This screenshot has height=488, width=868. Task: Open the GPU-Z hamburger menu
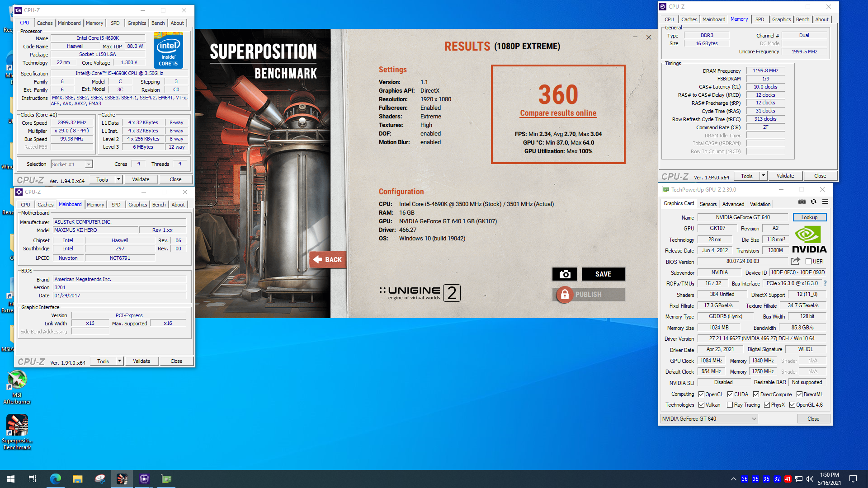coord(825,202)
